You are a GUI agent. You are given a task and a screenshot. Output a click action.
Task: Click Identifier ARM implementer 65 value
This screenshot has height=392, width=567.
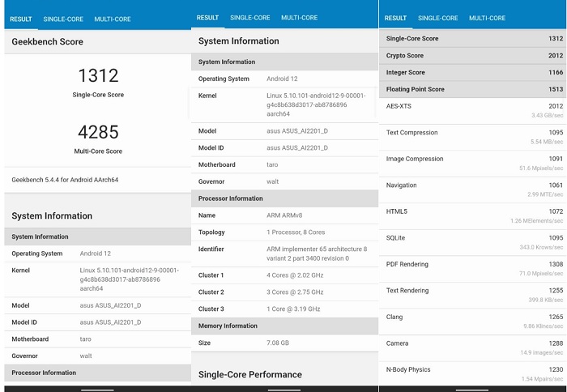pos(317,254)
